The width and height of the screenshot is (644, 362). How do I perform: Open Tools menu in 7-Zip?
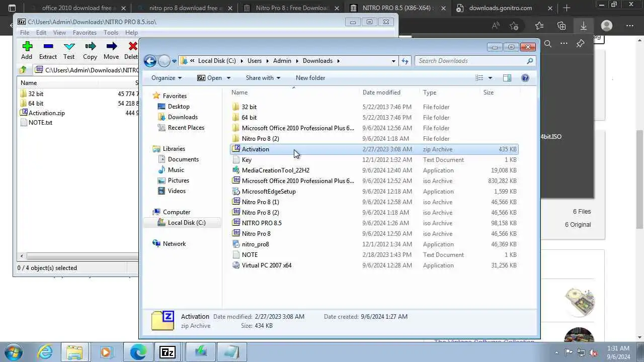(111, 33)
